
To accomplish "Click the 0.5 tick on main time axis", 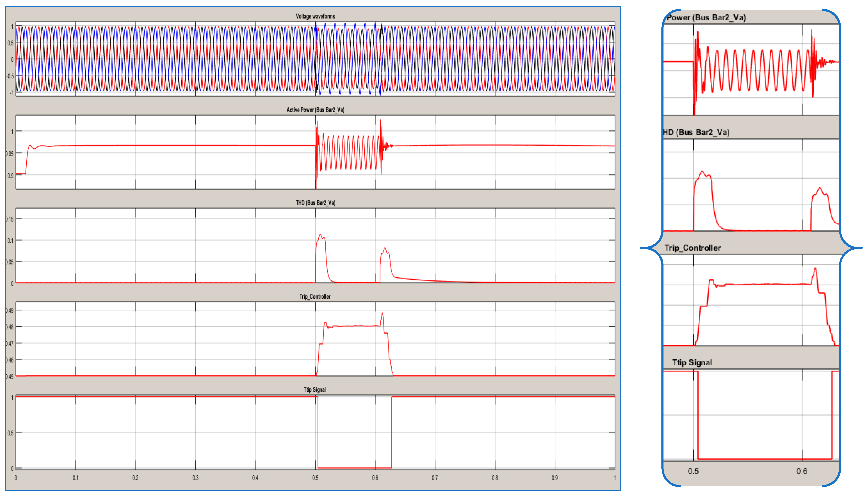I will click(x=315, y=478).
